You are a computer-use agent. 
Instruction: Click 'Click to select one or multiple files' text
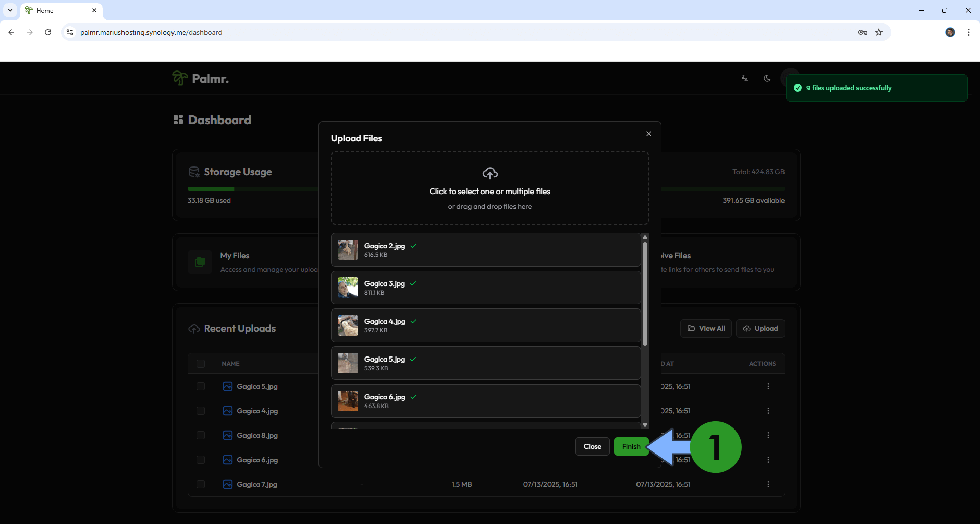click(x=490, y=192)
